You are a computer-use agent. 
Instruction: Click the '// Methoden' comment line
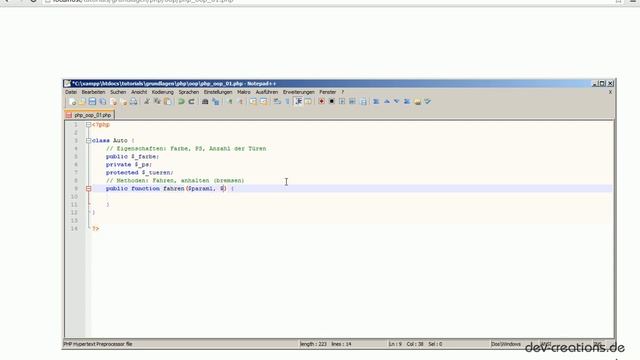[175, 180]
